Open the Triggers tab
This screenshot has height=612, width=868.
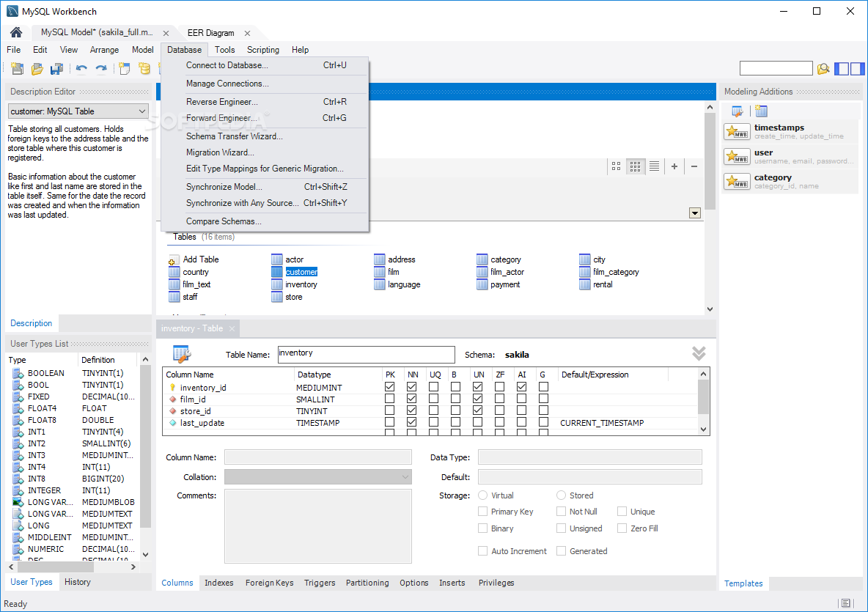[320, 583]
